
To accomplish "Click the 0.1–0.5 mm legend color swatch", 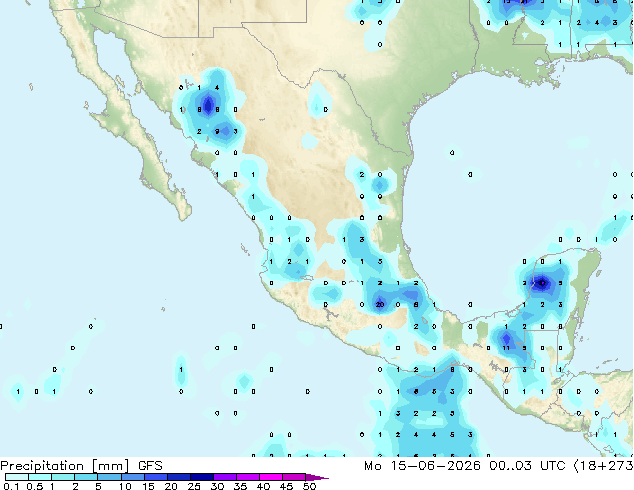I will pos(17,477).
